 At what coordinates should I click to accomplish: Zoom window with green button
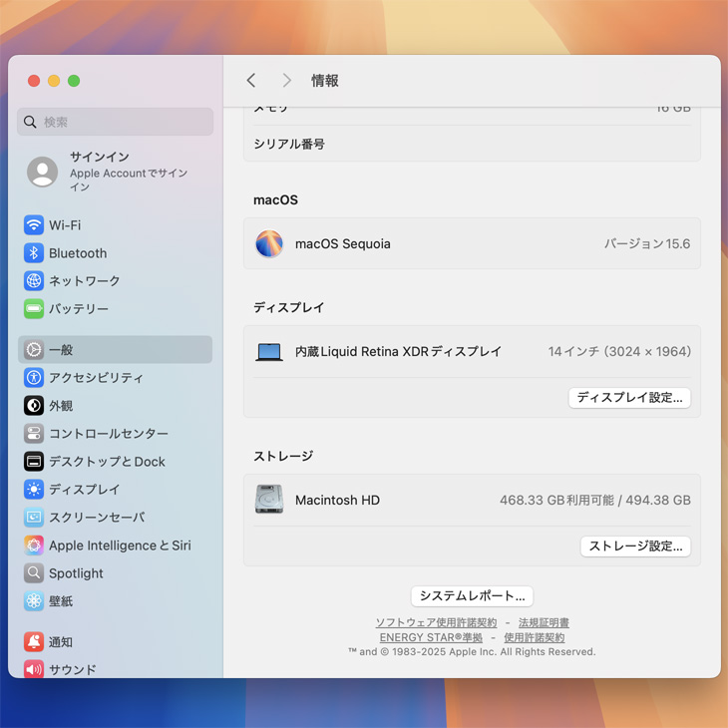point(74,81)
